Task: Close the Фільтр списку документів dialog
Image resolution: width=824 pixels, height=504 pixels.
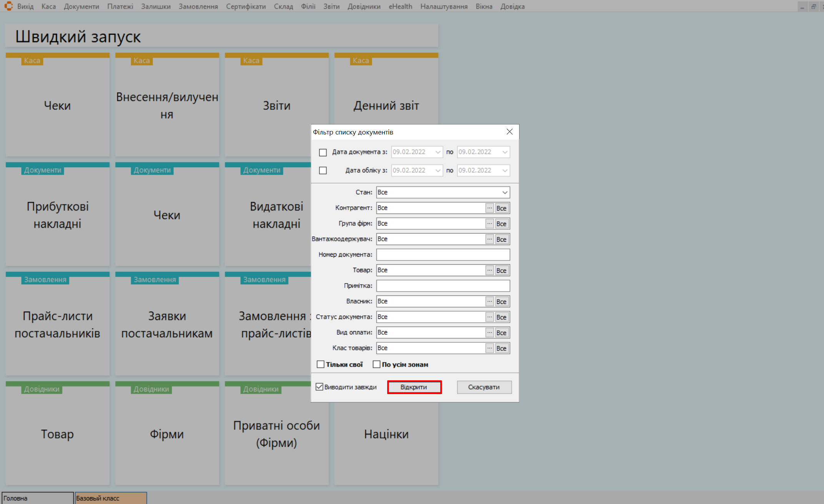Action: pos(509,132)
